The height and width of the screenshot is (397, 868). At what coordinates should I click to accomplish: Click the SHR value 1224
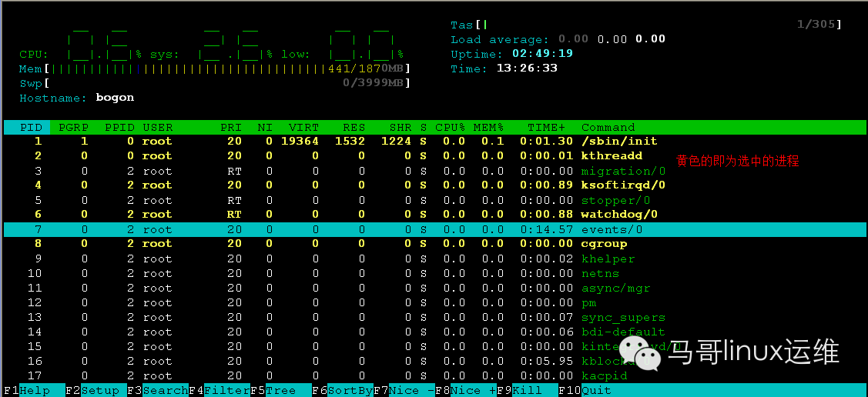[397, 142]
